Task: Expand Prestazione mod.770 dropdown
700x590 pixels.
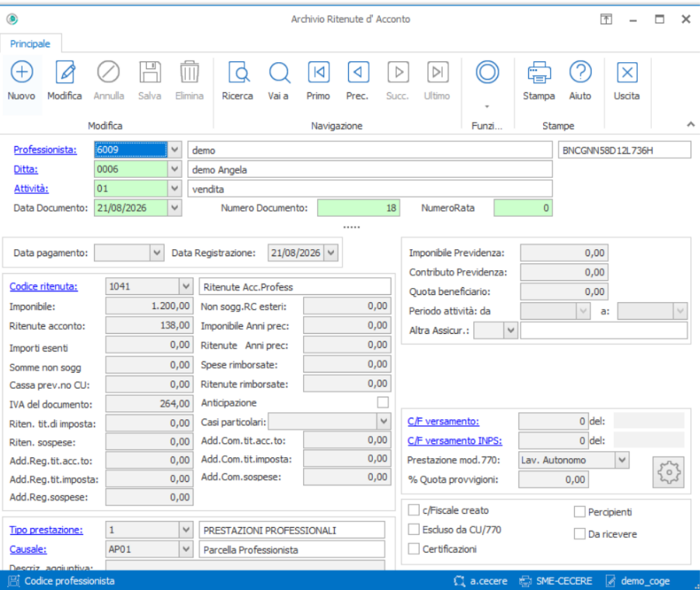Action: pyautogui.click(x=622, y=460)
